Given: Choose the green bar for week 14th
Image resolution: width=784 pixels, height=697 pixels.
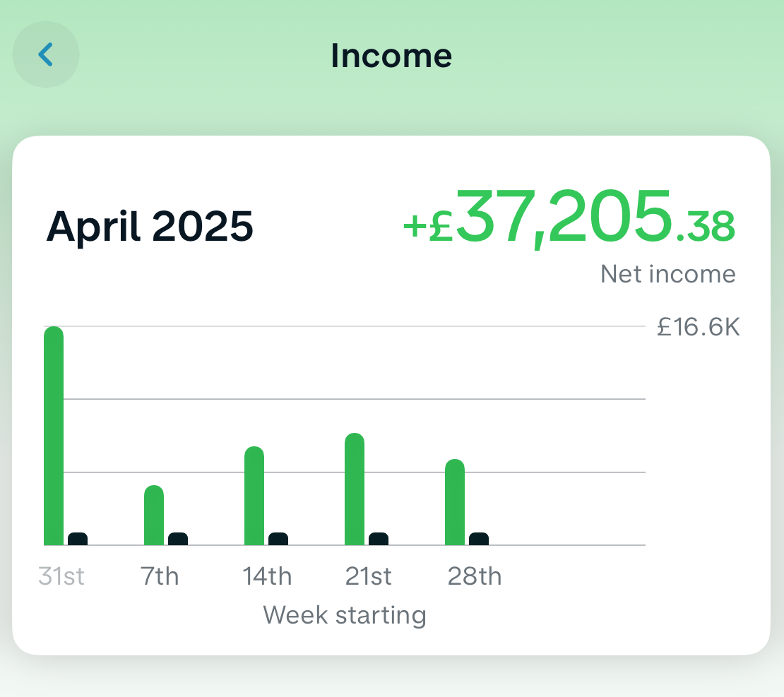Looking at the screenshot, I should [x=254, y=496].
